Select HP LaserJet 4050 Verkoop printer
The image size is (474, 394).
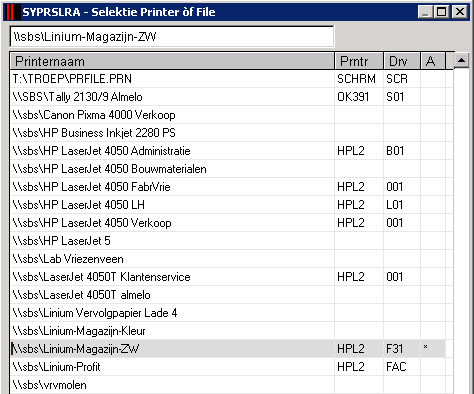tap(228, 223)
